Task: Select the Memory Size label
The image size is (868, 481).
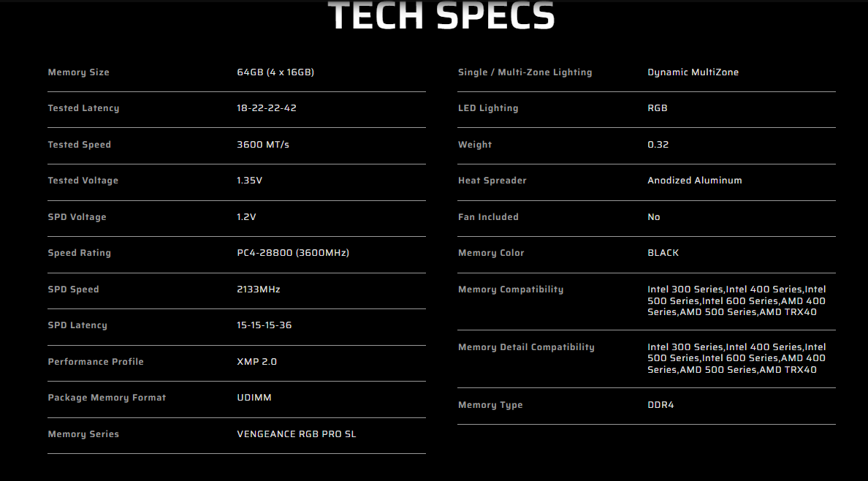Action: (79, 72)
